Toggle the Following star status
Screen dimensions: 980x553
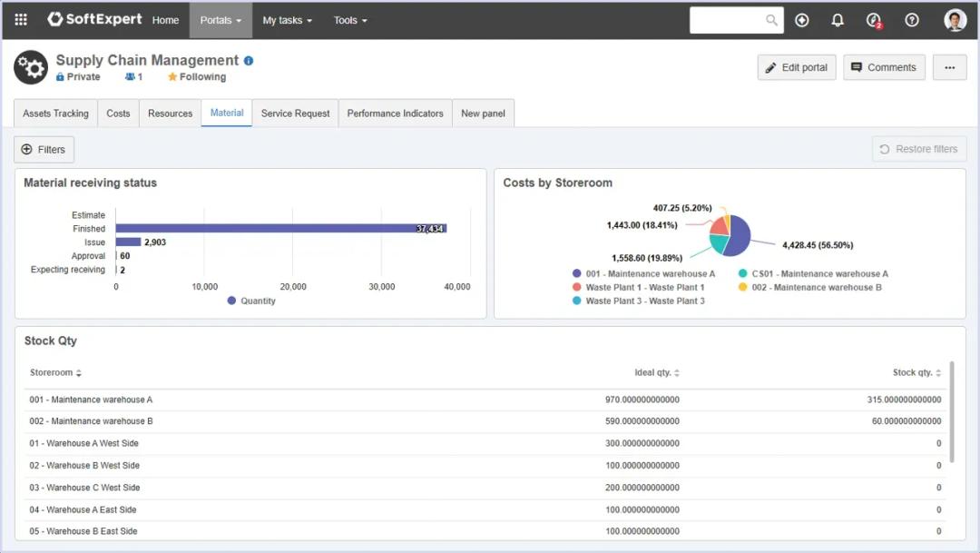[x=197, y=77]
